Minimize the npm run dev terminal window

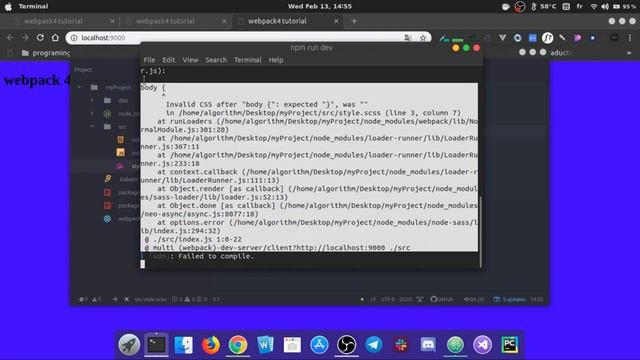point(456,48)
